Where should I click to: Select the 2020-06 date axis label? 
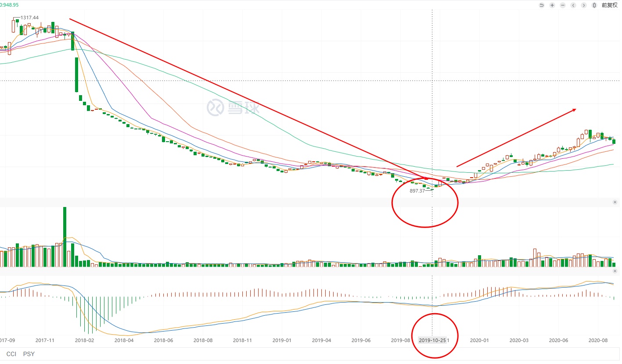[558, 340]
